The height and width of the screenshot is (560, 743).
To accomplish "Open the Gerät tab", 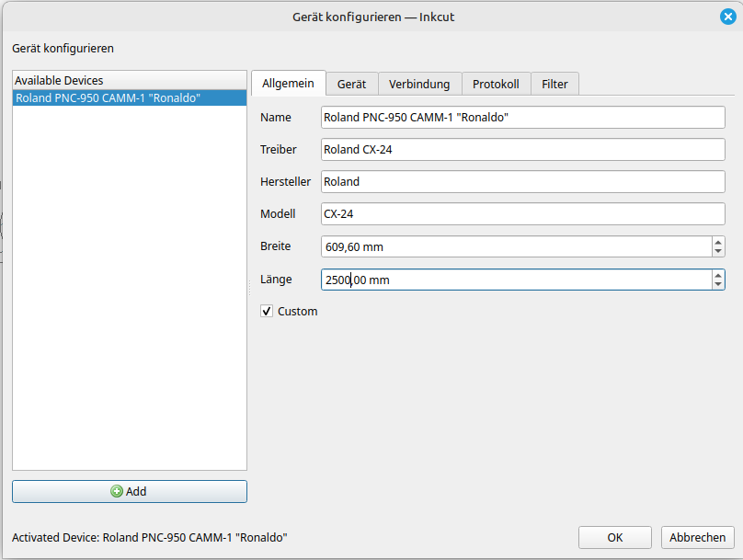I will [351, 85].
